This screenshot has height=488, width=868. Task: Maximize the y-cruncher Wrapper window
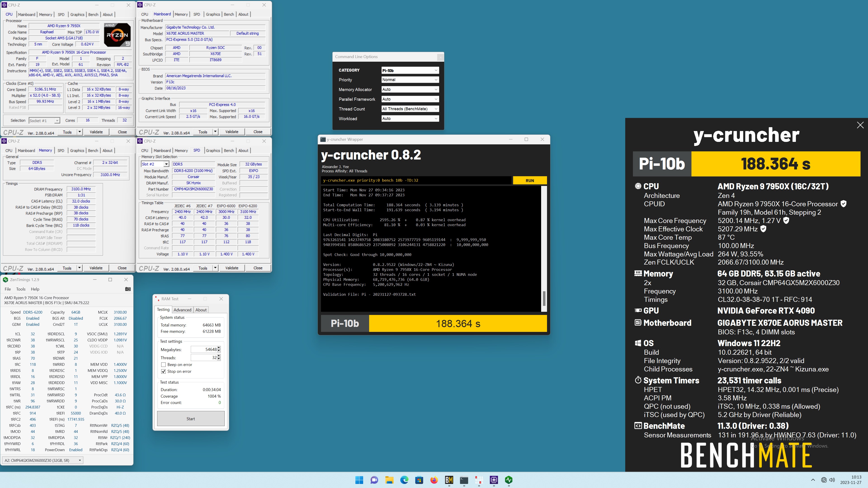click(526, 139)
